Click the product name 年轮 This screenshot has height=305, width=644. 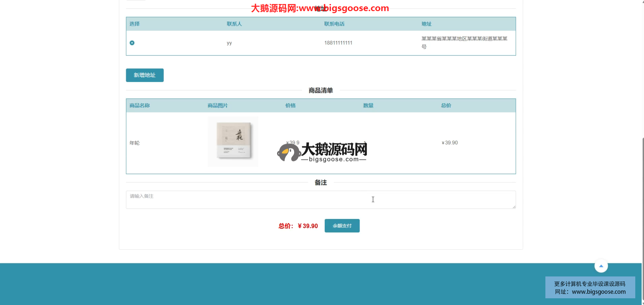[x=135, y=143]
